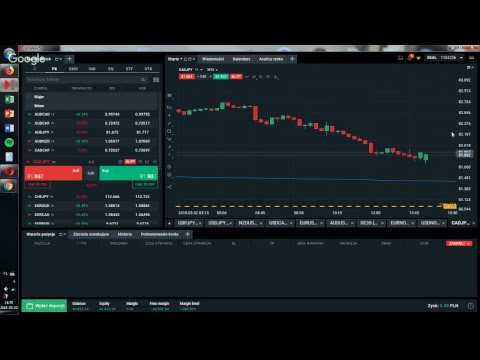The height and width of the screenshot is (360, 480).
Task: Select the trend line drawing tool
Action: click(170, 123)
